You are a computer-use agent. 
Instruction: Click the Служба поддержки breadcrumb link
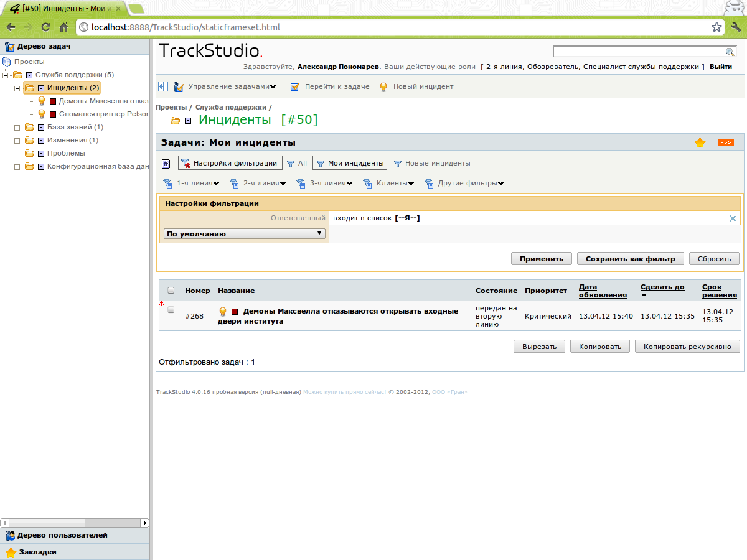[230, 107]
